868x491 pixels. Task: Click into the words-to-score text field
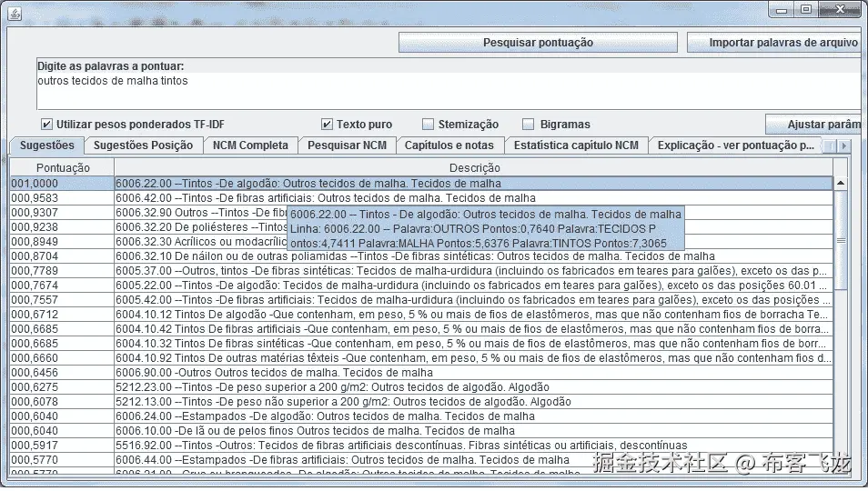449,90
